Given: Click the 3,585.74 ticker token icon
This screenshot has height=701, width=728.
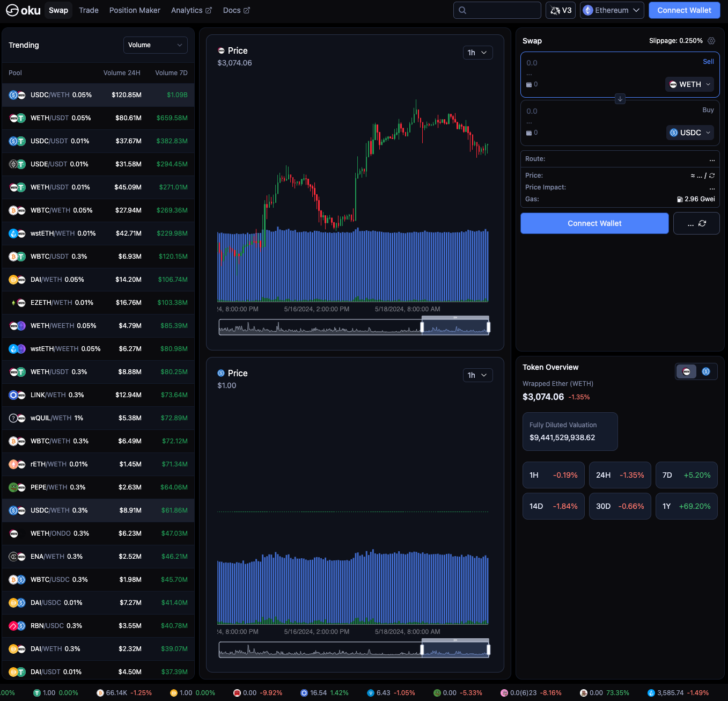Looking at the screenshot, I should pos(651,693).
